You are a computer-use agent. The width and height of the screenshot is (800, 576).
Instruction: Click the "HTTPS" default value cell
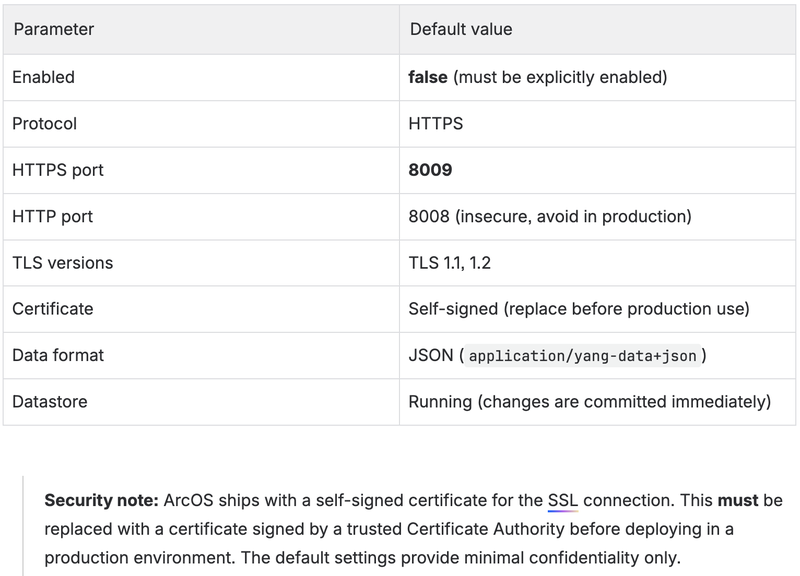tap(597, 124)
